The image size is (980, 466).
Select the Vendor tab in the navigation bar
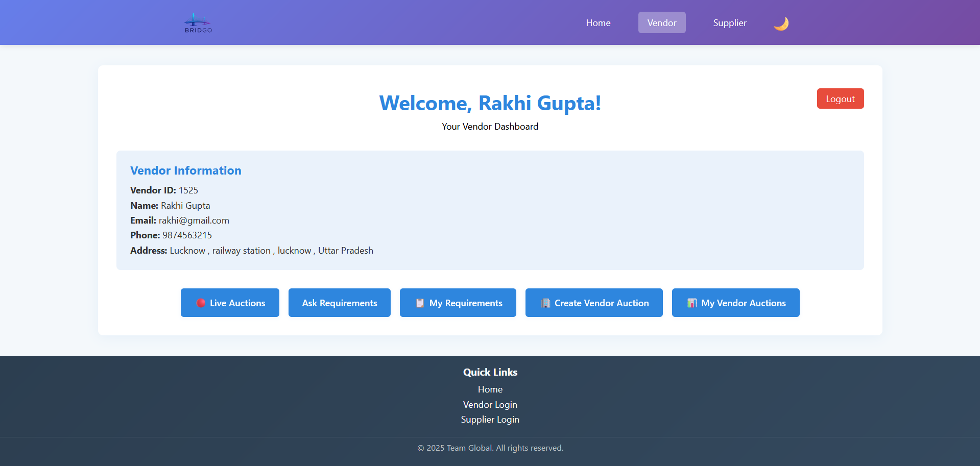661,23
